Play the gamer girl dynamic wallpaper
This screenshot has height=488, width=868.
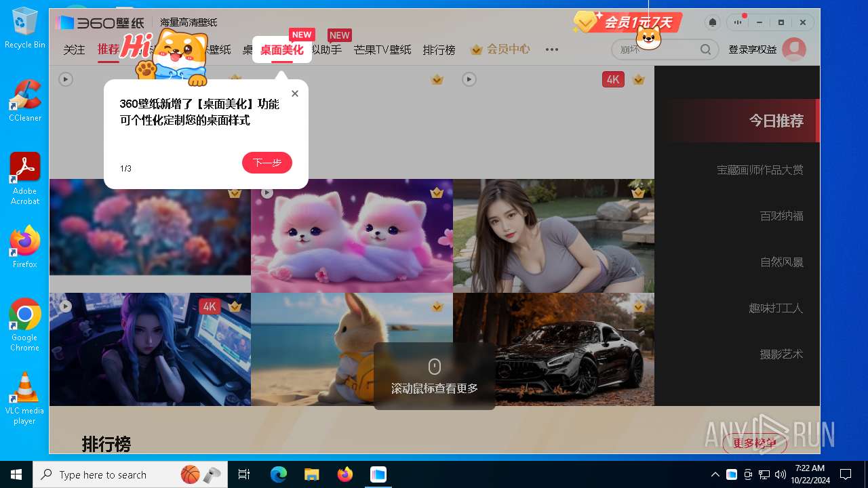click(65, 306)
